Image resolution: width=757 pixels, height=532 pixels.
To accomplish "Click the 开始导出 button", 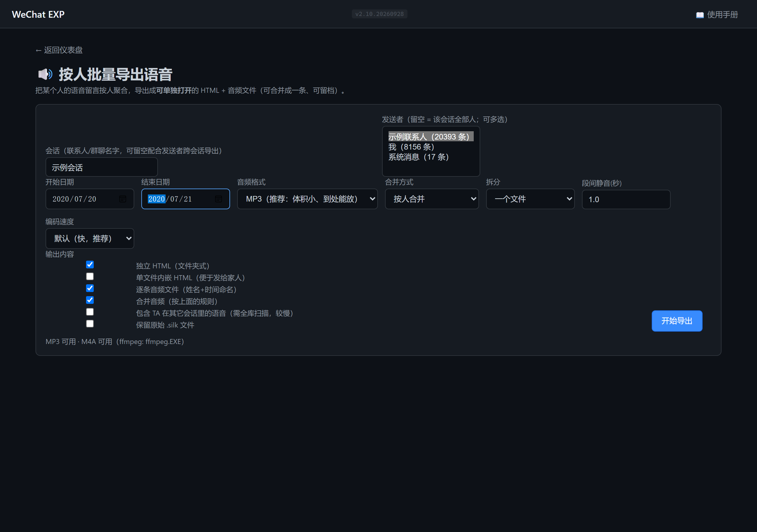I will tap(677, 321).
